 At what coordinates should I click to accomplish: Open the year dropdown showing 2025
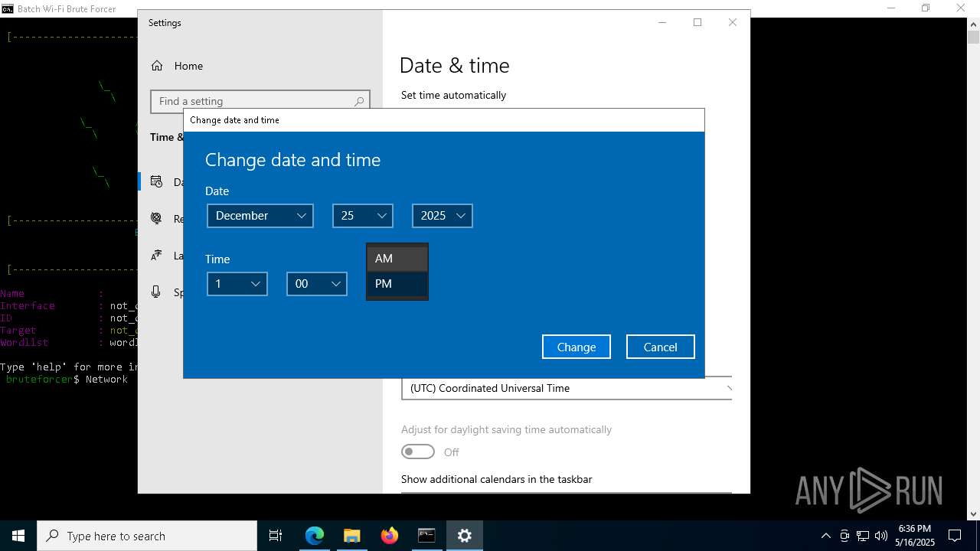click(443, 216)
